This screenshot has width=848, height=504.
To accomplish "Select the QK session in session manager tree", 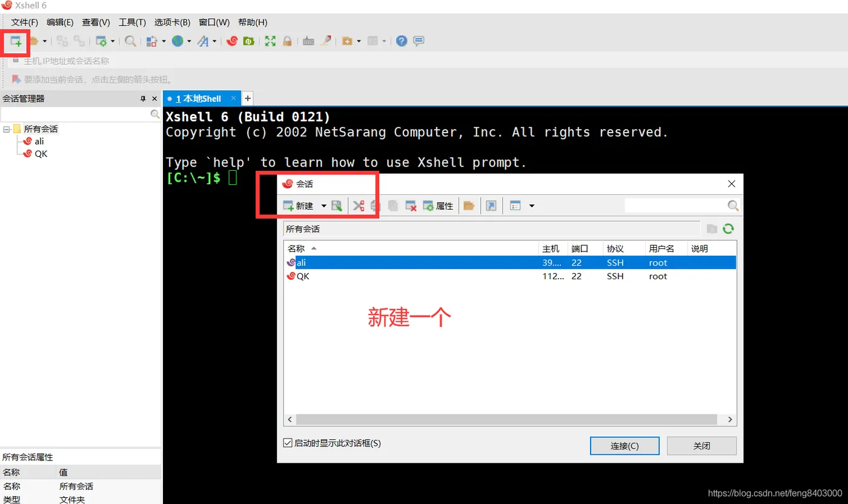I will coord(41,154).
